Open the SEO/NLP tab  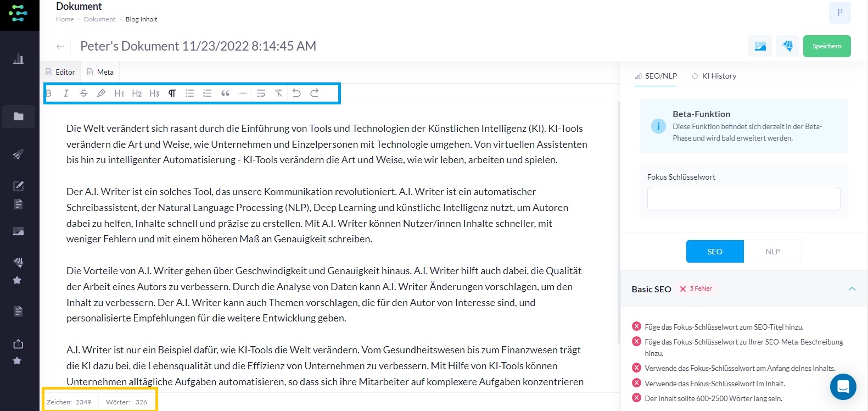656,76
